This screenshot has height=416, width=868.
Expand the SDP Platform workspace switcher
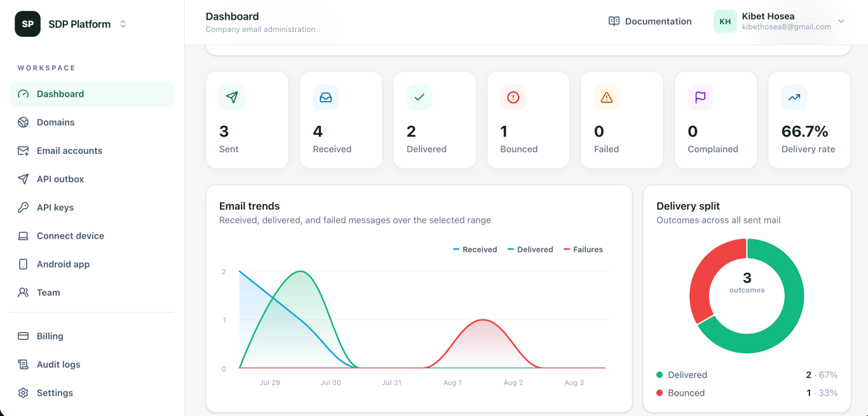123,24
